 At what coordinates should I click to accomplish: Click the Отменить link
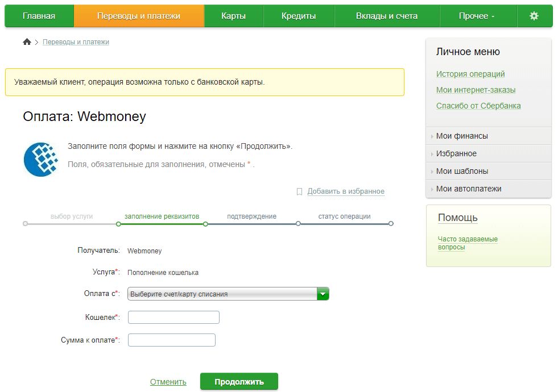pyautogui.click(x=168, y=382)
